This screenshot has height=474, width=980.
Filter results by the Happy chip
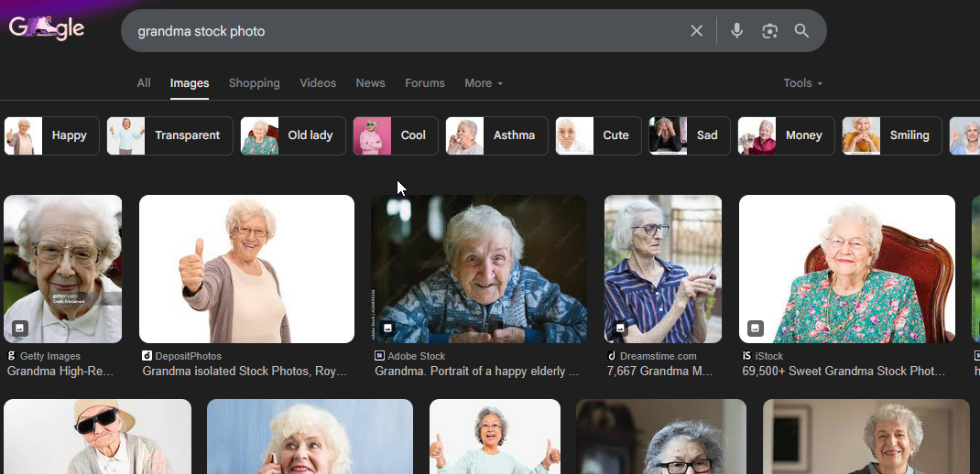pos(52,135)
